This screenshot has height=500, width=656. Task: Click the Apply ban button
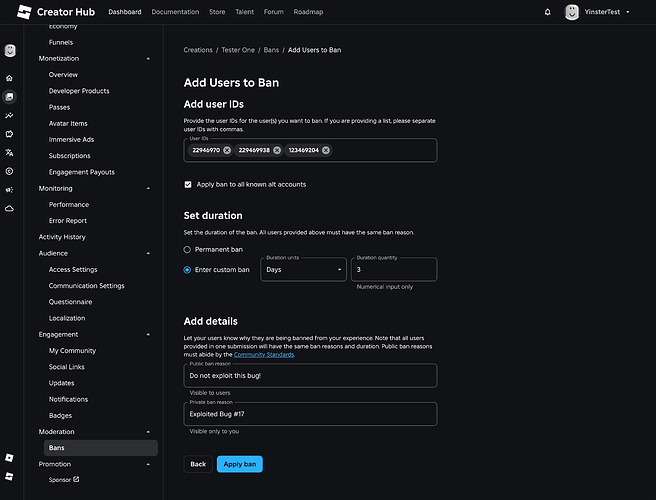click(x=239, y=464)
